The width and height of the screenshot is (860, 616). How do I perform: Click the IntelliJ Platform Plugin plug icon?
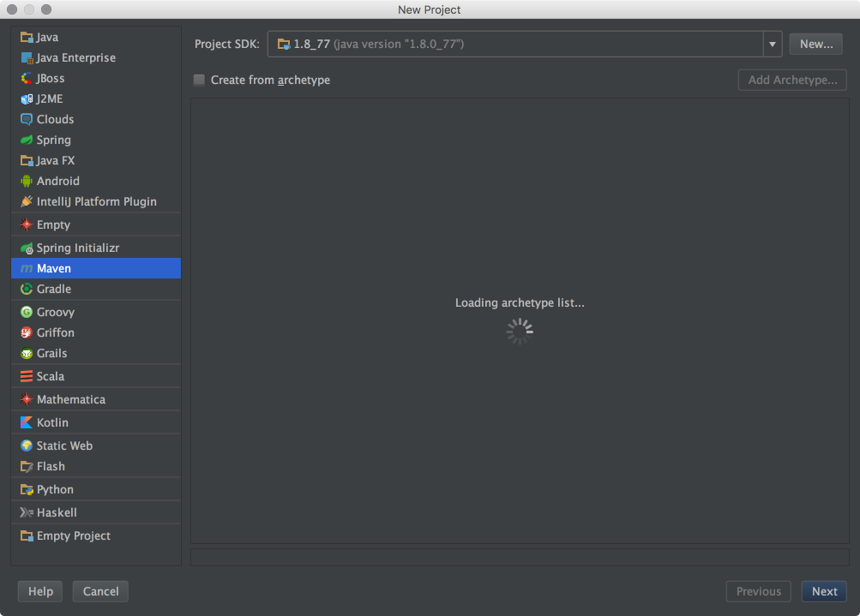click(27, 201)
